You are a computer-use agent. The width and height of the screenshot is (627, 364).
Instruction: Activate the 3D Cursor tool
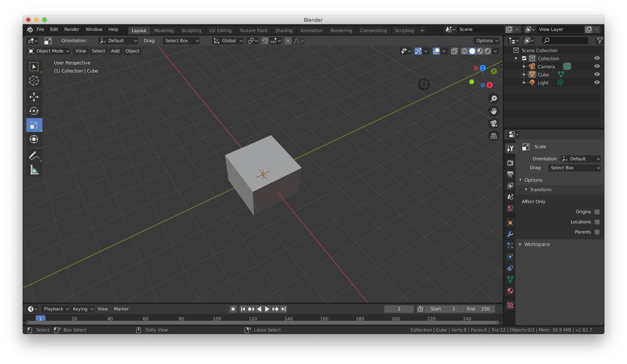(34, 81)
